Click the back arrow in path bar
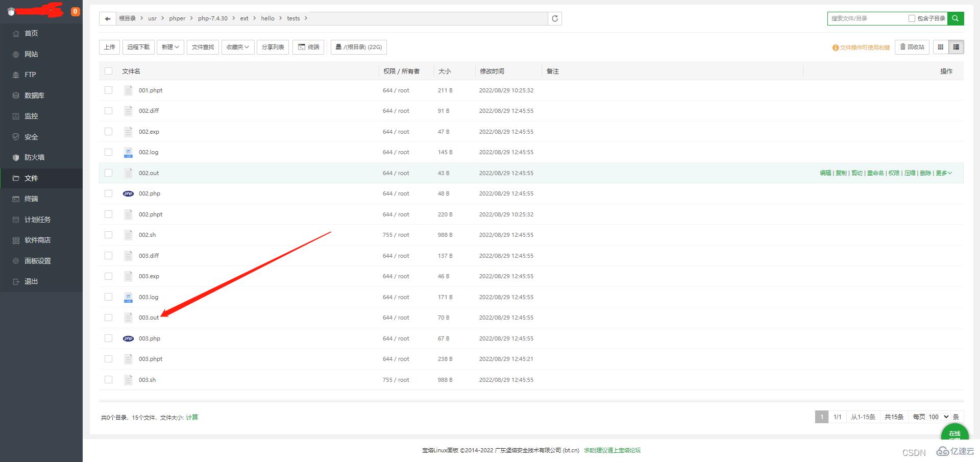The width and height of the screenshot is (980, 462). pos(107,18)
